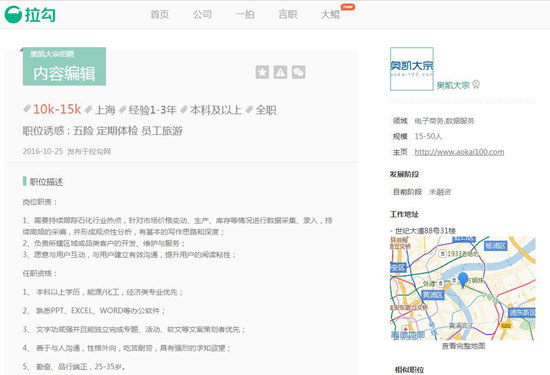Click the 15-50人 company size text
Image resolution: width=550 pixels, height=375 pixels.
(428, 136)
